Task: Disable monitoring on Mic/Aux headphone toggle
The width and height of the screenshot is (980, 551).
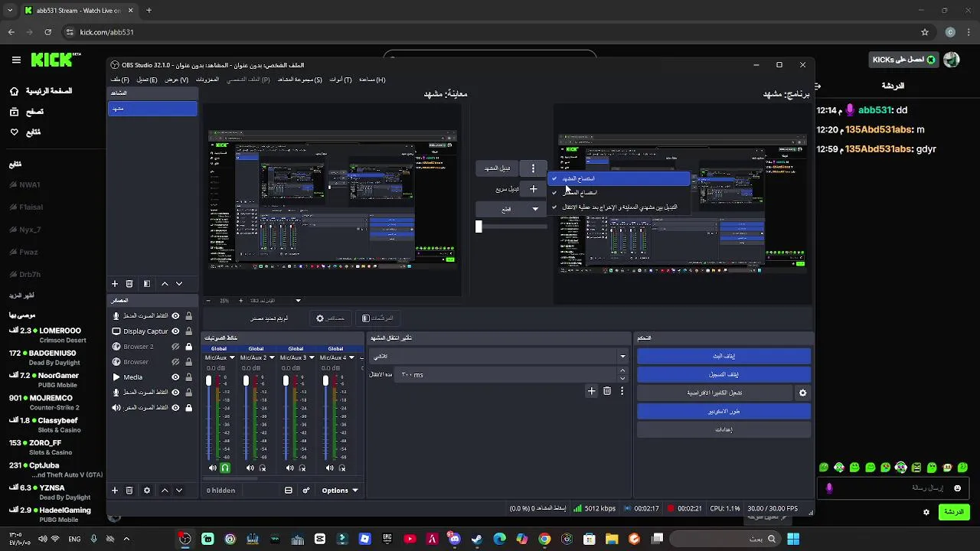Action: pos(225,468)
